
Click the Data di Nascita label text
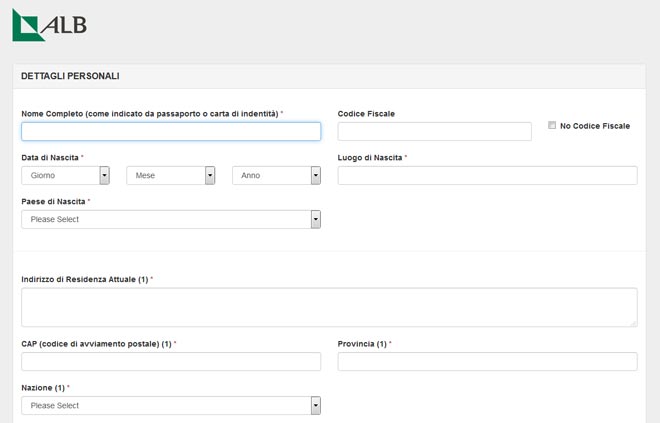point(50,158)
